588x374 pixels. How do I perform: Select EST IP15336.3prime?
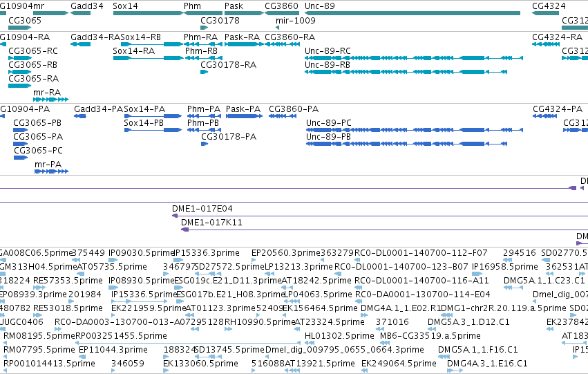207,253
